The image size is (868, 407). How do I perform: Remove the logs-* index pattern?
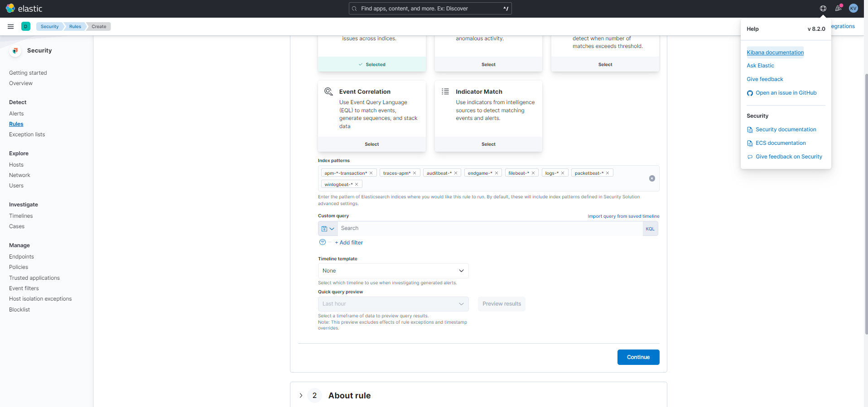point(563,173)
